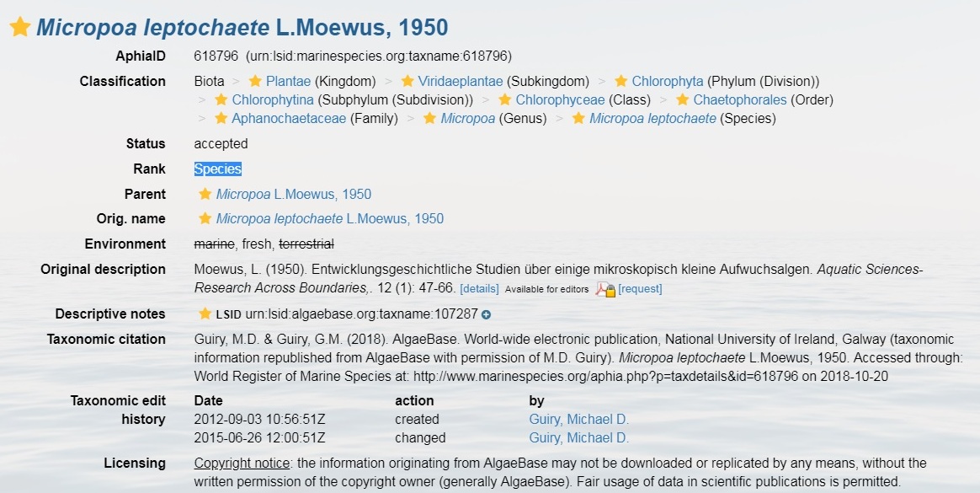The image size is (980, 493).
Task: Click the PDF lock icon in Original description
Action: [x=605, y=289]
